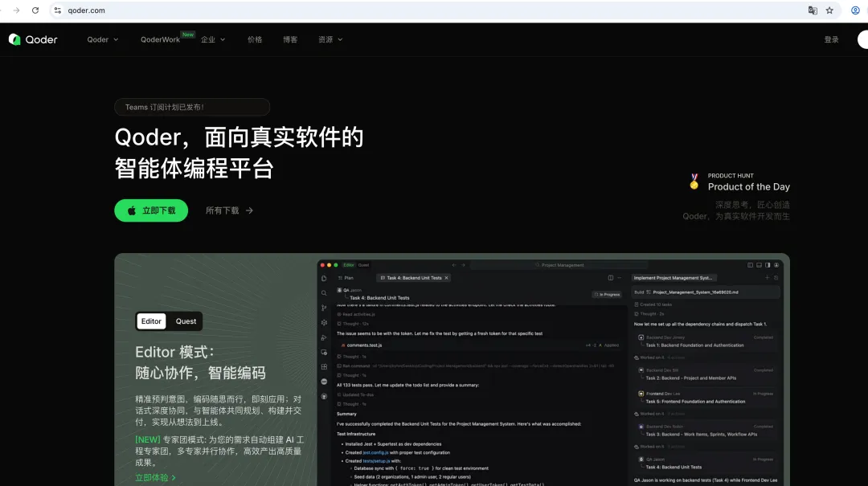Click the translate page icon in address bar
Image resolution: width=868 pixels, height=486 pixels.
[x=812, y=10]
